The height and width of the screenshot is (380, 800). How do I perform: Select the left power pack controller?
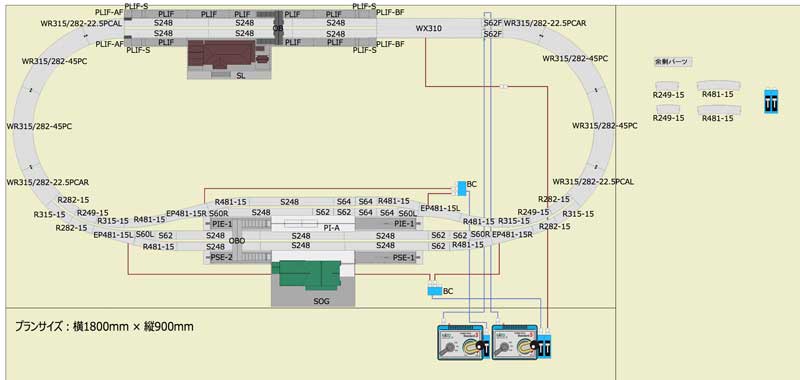460,342
